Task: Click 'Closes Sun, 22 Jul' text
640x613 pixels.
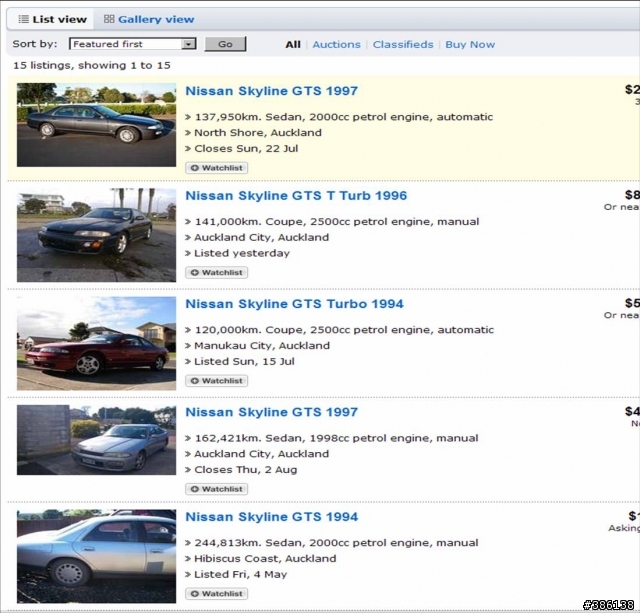Action: tap(246, 149)
